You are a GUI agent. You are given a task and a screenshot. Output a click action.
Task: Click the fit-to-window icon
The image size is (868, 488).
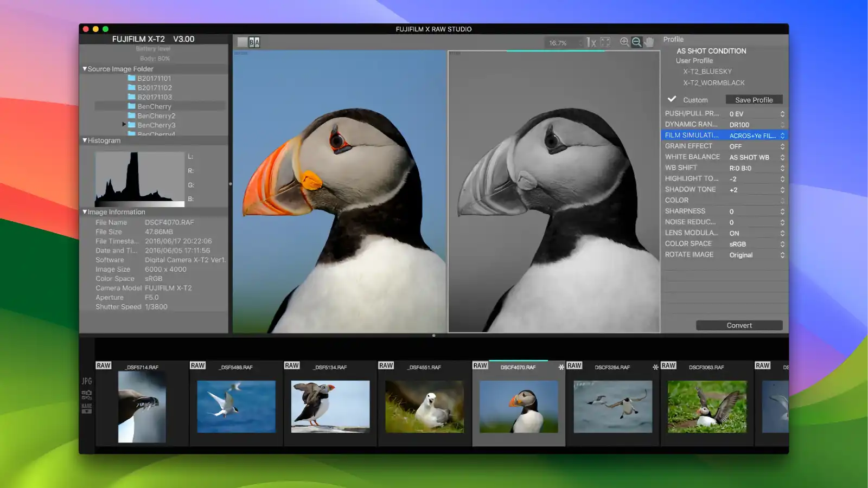pyautogui.click(x=605, y=42)
